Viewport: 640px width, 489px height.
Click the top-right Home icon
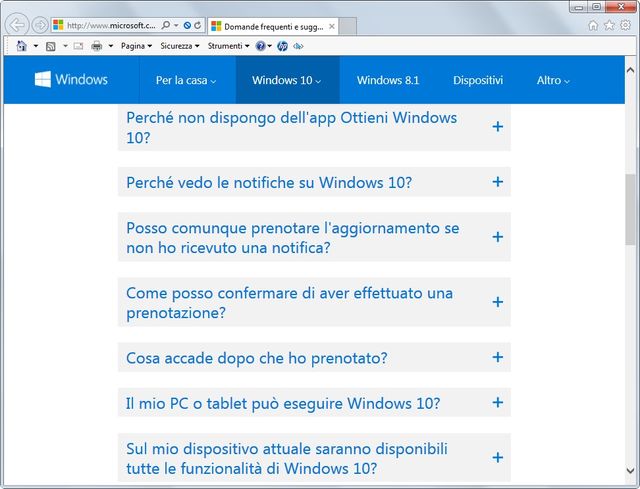pos(593,26)
